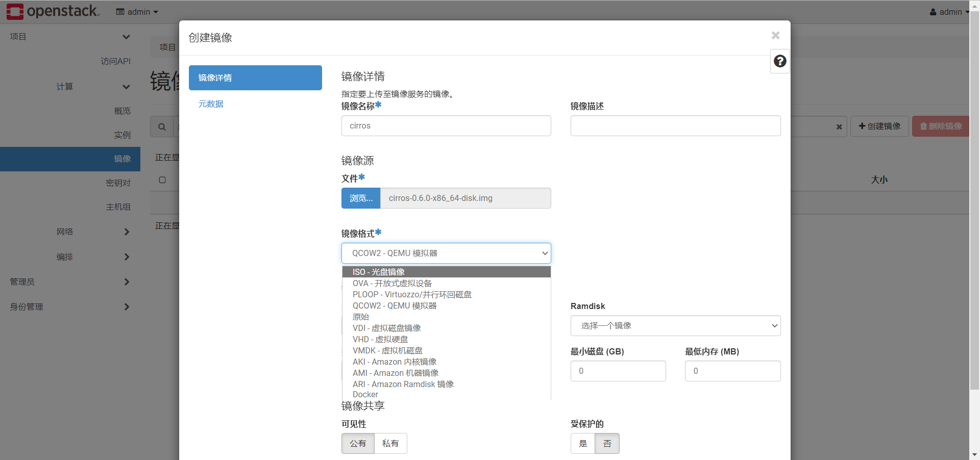The image size is (980, 460).
Task: Set visibility to 私有
Action: (390, 443)
